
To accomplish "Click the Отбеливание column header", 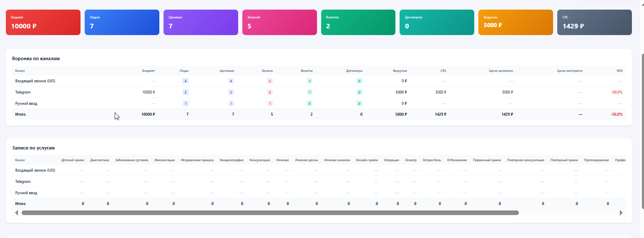I will click(x=457, y=160).
